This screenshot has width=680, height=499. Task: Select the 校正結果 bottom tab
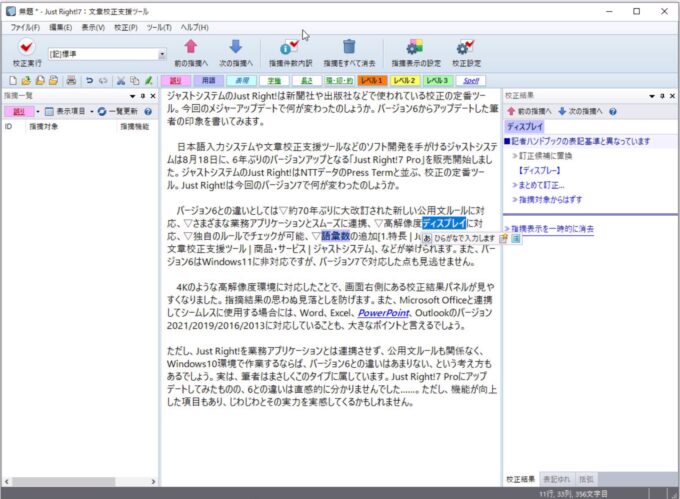520,479
